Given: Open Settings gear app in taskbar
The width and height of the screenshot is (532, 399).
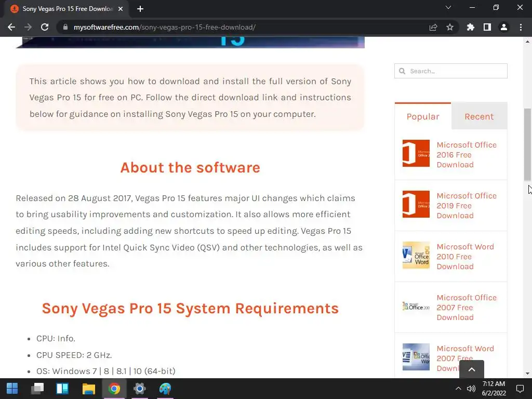Looking at the screenshot, I should point(139,389).
